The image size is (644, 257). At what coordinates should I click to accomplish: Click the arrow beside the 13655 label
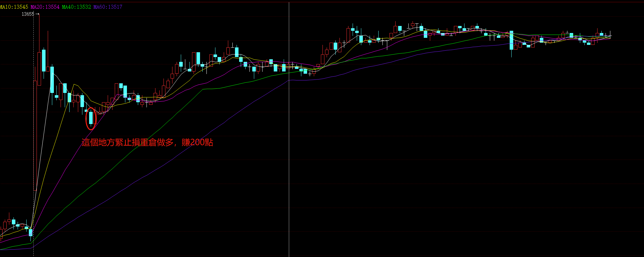point(38,14)
